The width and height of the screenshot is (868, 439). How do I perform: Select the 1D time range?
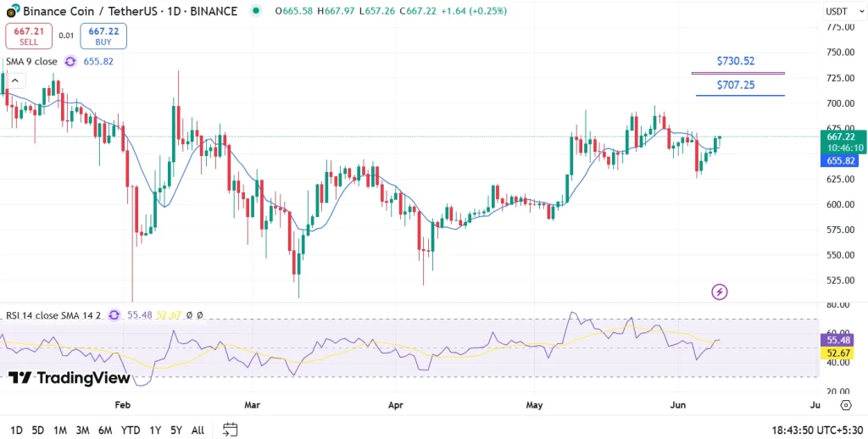point(17,431)
